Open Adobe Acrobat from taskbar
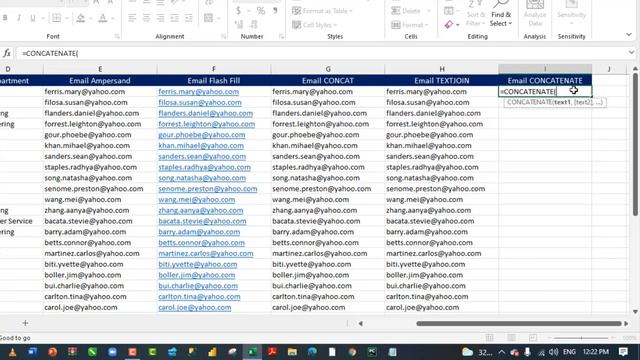640x360 pixels. (272, 352)
